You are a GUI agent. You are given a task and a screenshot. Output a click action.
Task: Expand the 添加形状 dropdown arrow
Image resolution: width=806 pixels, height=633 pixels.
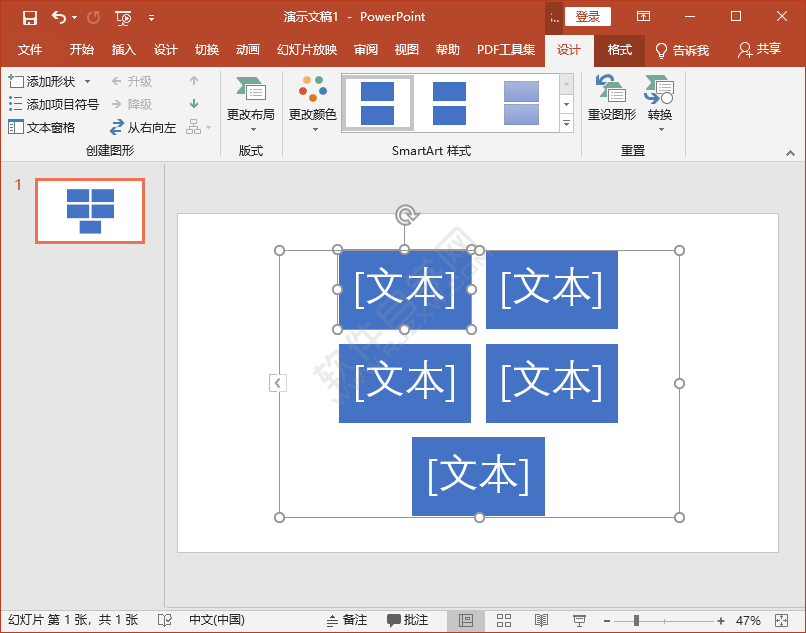[x=87, y=82]
